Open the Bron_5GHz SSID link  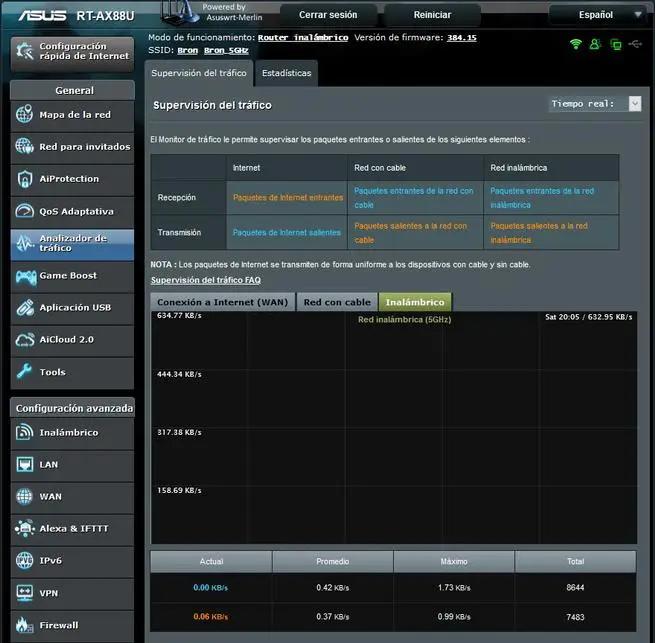coord(226,51)
